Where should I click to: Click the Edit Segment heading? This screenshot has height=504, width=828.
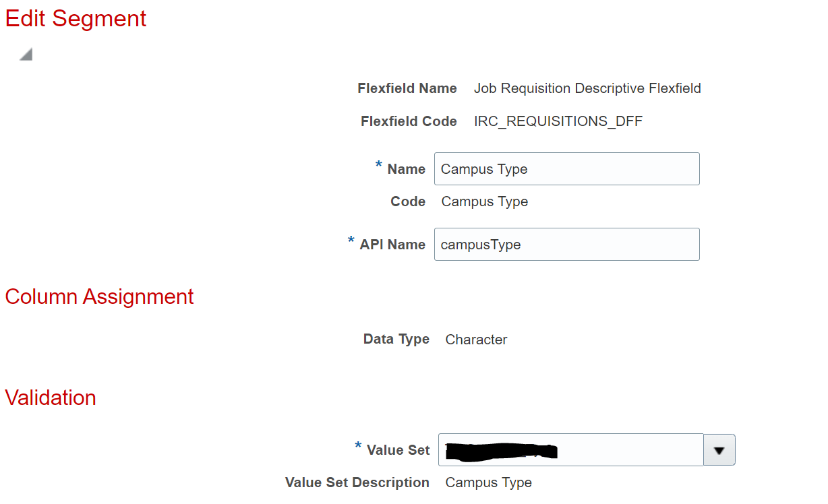coord(75,18)
